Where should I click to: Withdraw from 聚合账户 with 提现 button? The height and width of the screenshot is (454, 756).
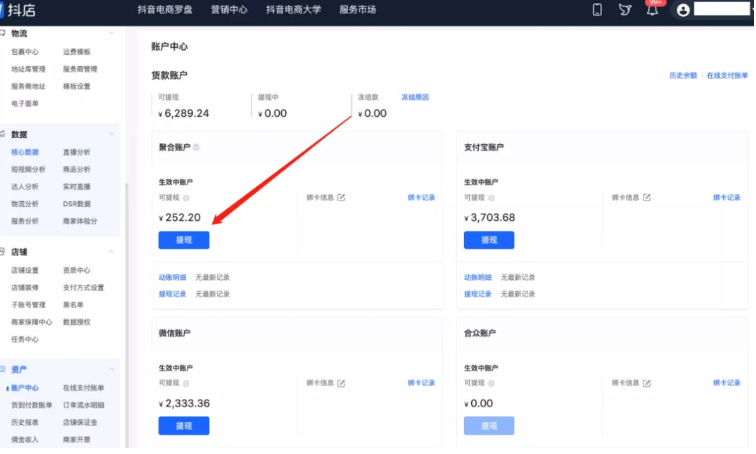point(184,240)
